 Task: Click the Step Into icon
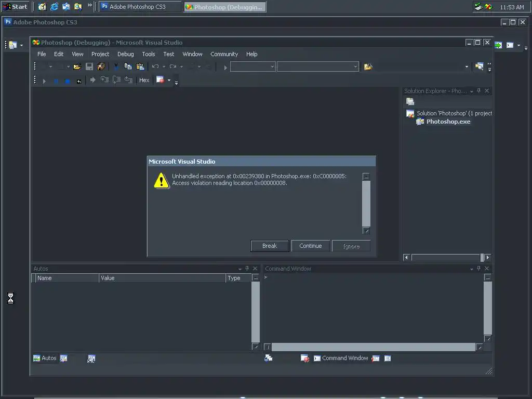[104, 80]
